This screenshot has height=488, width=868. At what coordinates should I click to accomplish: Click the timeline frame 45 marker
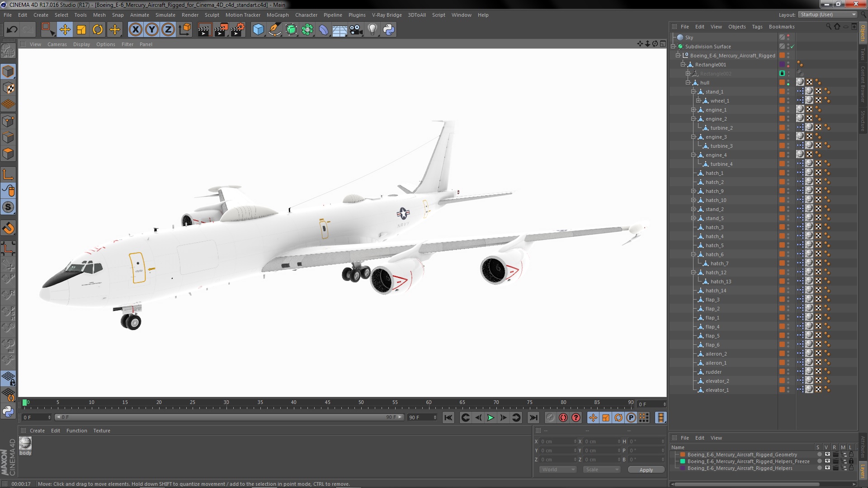(x=327, y=402)
